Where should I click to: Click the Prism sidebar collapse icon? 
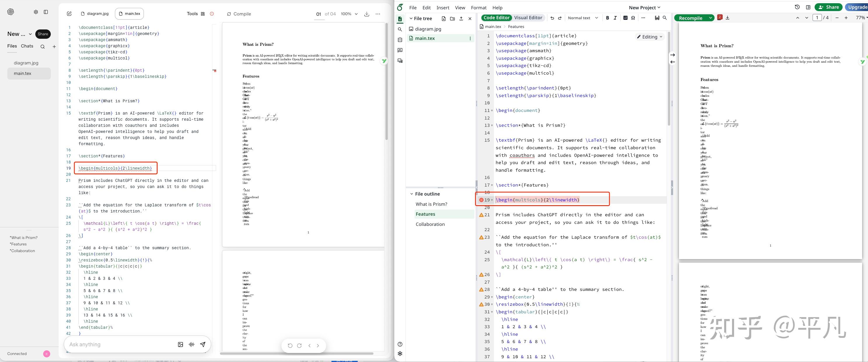pyautogui.click(x=46, y=12)
